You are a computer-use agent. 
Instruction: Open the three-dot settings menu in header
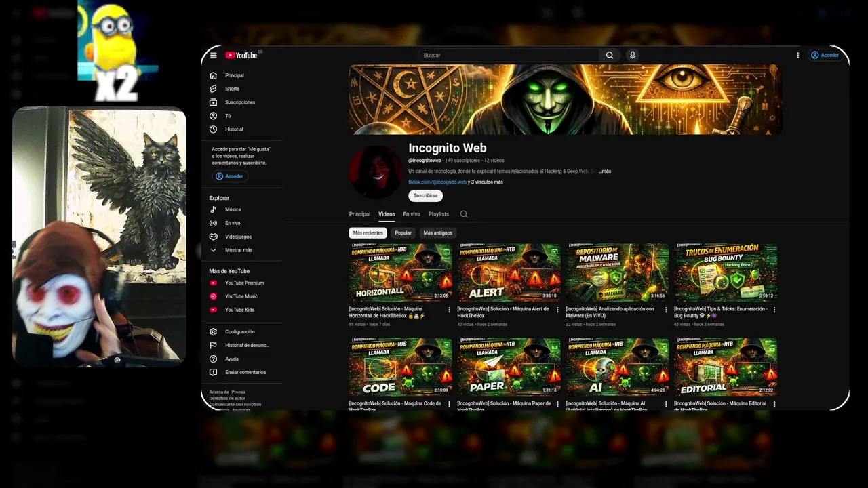[x=797, y=55]
